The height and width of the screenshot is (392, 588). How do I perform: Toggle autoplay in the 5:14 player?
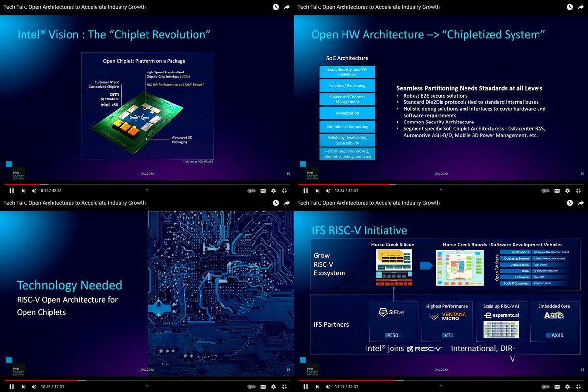click(252, 191)
